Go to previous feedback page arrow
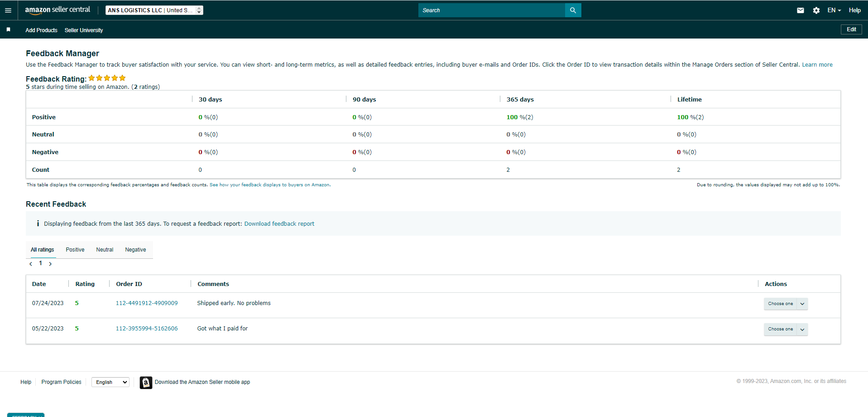This screenshot has width=868, height=417. (x=31, y=264)
